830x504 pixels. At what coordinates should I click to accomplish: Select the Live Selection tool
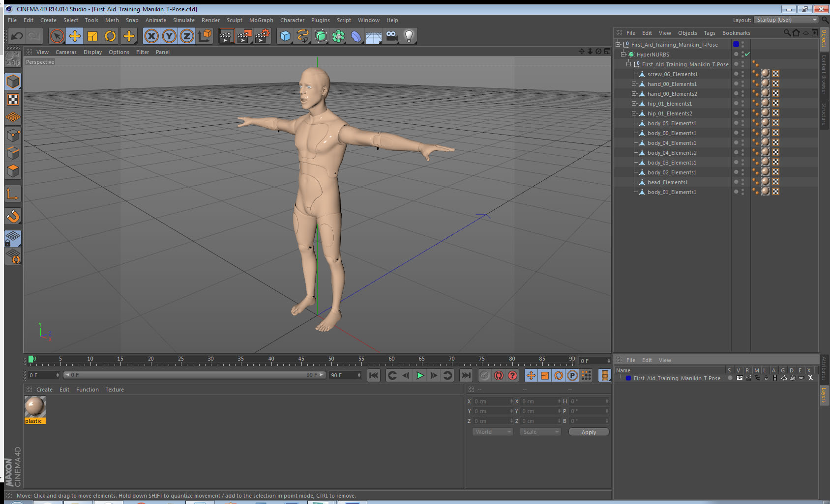[57, 36]
